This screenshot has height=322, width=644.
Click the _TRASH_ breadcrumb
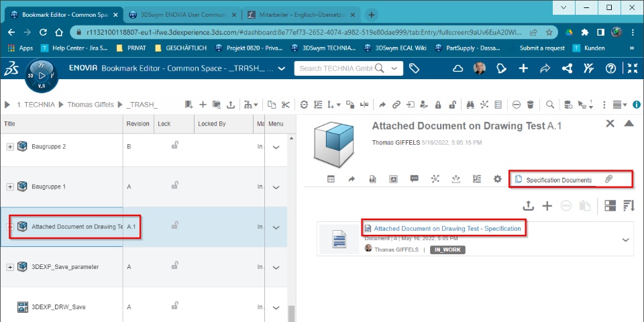tap(142, 105)
